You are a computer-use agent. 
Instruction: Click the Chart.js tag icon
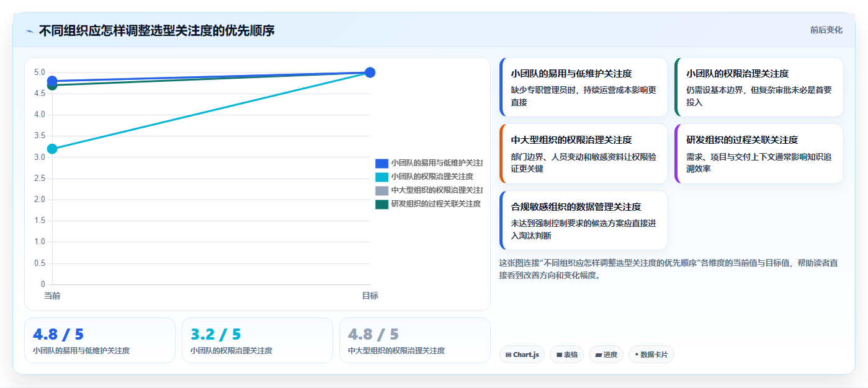point(509,355)
